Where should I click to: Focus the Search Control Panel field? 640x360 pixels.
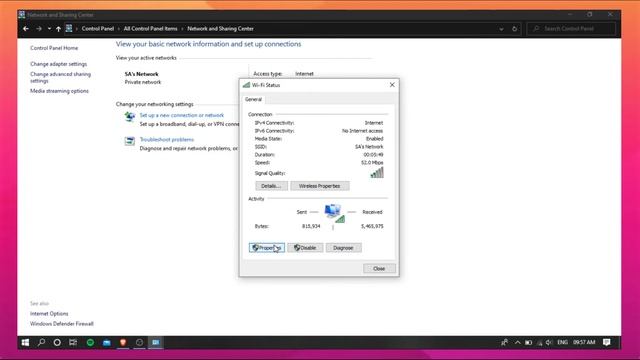click(571, 29)
